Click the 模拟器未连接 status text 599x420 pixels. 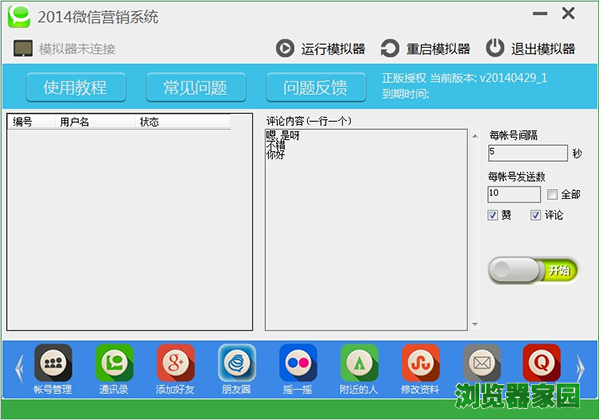pos(77,49)
